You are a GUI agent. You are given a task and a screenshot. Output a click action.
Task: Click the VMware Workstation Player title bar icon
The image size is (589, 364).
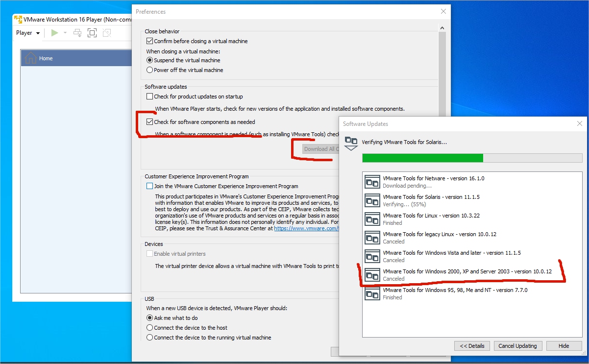(18, 20)
